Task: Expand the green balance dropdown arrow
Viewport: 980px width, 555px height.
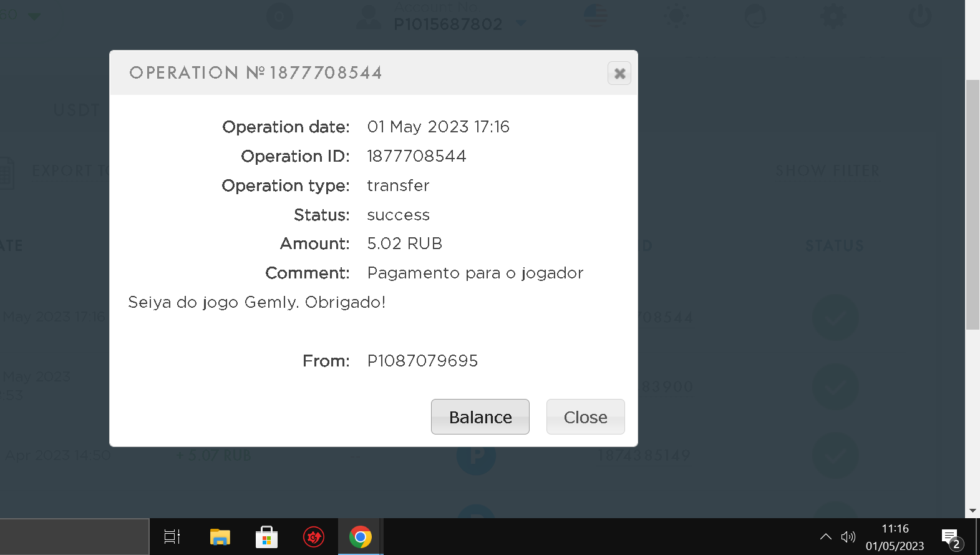Action: (x=34, y=16)
